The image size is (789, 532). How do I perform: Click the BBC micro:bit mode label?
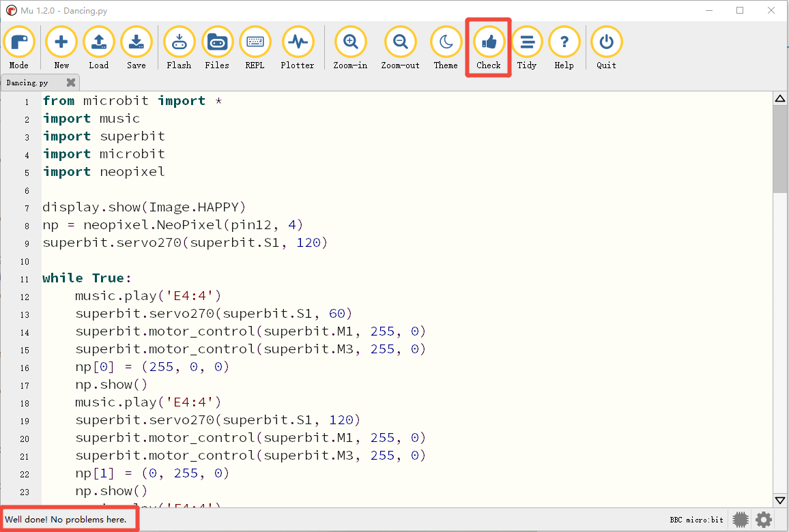pyautogui.click(x=696, y=520)
